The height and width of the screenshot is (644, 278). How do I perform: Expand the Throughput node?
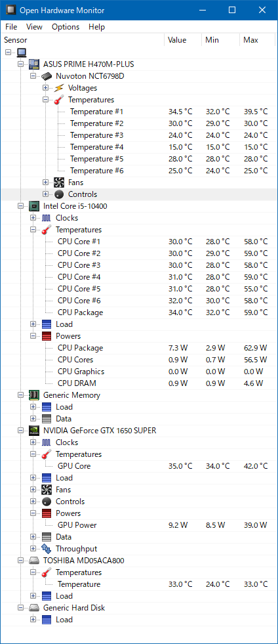coord(33,549)
